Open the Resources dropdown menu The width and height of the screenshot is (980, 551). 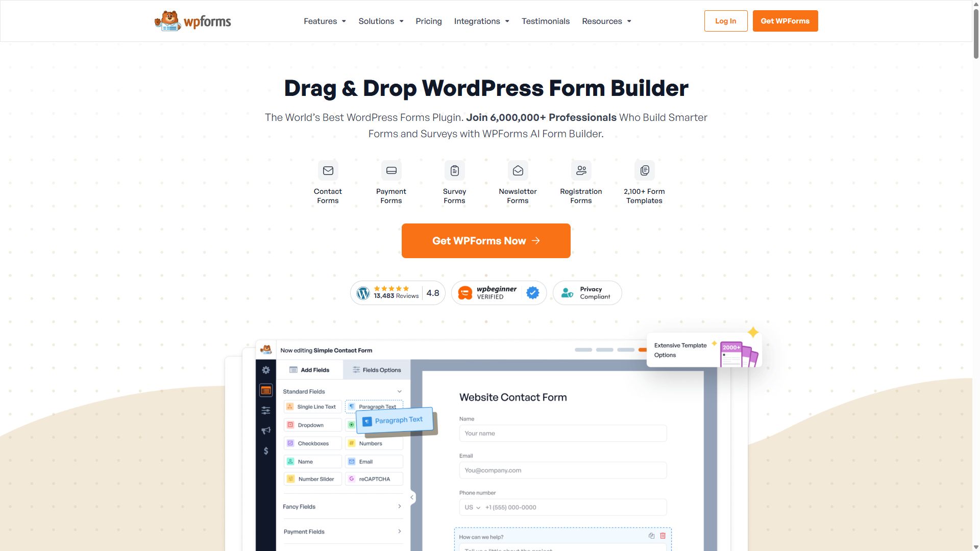606,21
